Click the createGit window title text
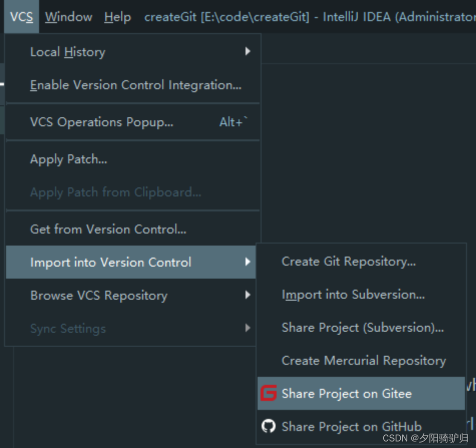This screenshot has width=476, height=448. coord(310,17)
